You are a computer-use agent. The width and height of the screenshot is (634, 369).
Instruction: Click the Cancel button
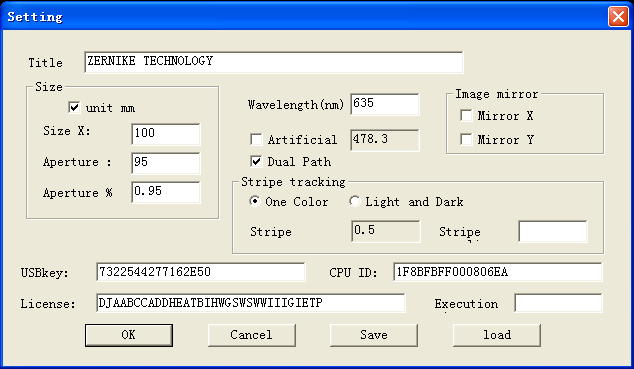[x=251, y=335]
